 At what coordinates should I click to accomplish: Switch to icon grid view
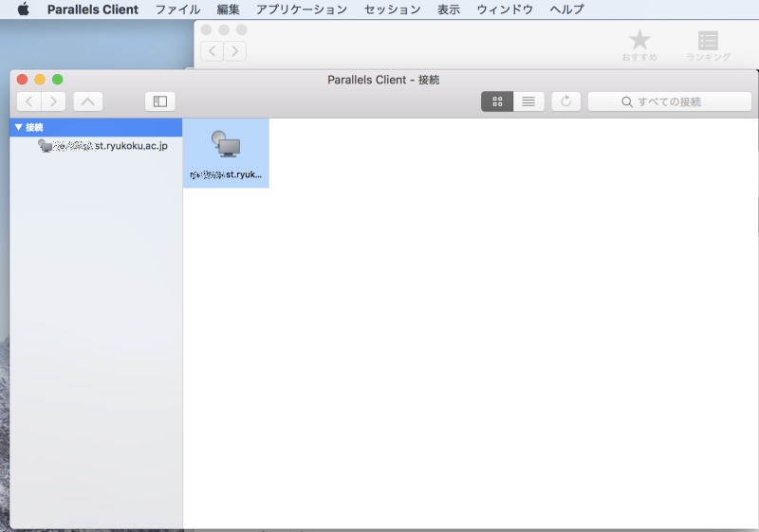497,101
